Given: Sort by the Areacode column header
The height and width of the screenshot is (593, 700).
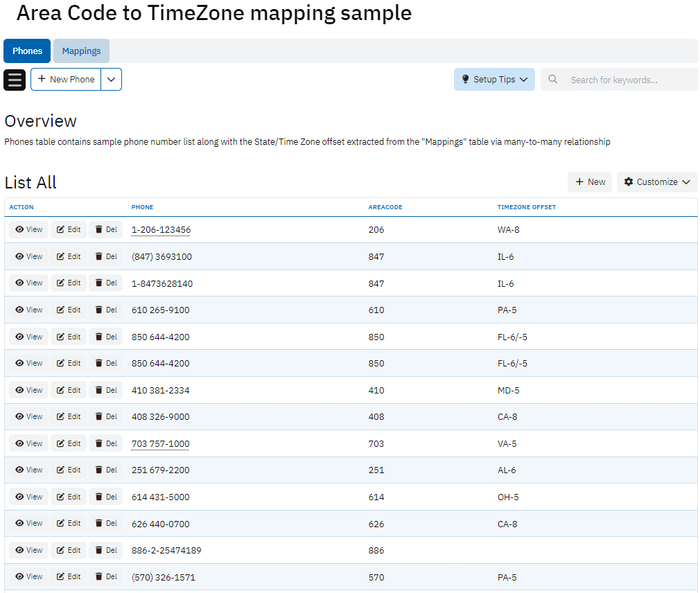Looking at the screenshot, I should [385, 207].
